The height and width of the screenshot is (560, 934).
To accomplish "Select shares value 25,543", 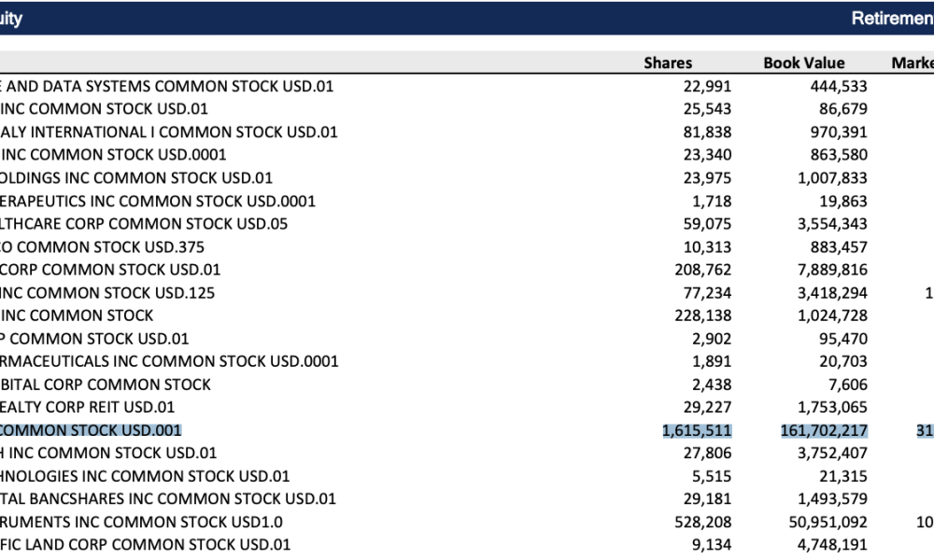I will [707, 109].
